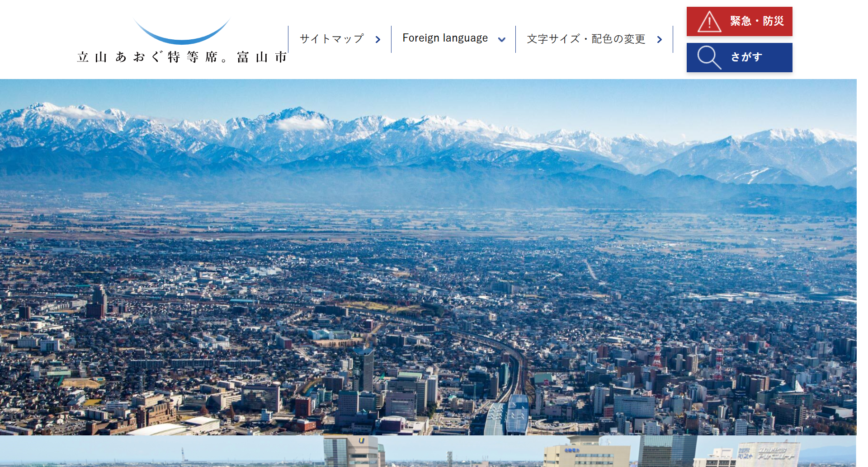Image resolution: width=868 pixels, height=467 pixels.
Task: Click the magnifying glass search icon
Action: [708, 57]
